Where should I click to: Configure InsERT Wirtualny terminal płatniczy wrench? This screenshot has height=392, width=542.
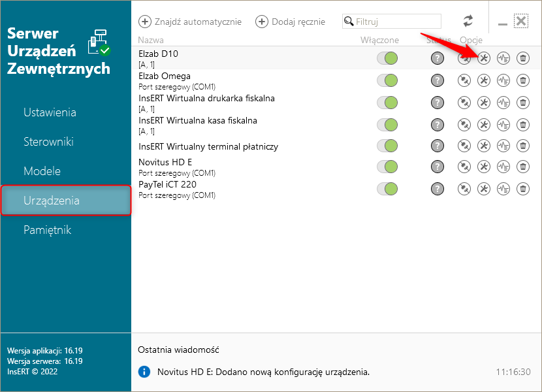coord(484,146)
